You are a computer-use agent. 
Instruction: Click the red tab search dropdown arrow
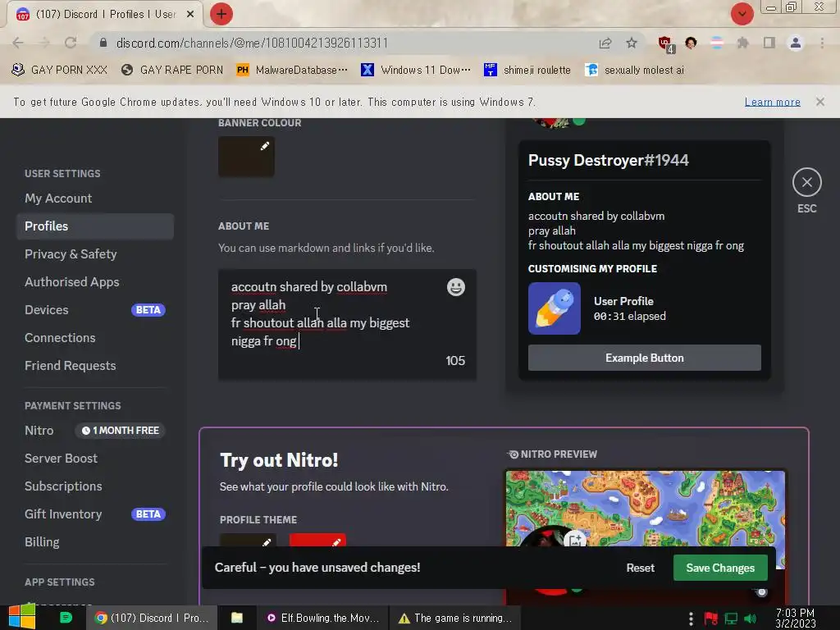[x=742, y=14]
